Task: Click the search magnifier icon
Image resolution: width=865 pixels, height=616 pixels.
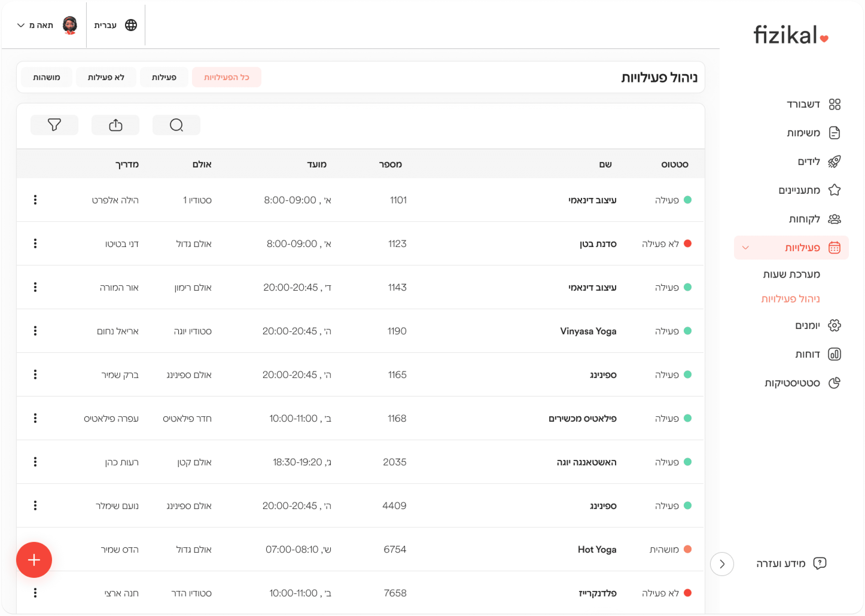Action: 176,125
